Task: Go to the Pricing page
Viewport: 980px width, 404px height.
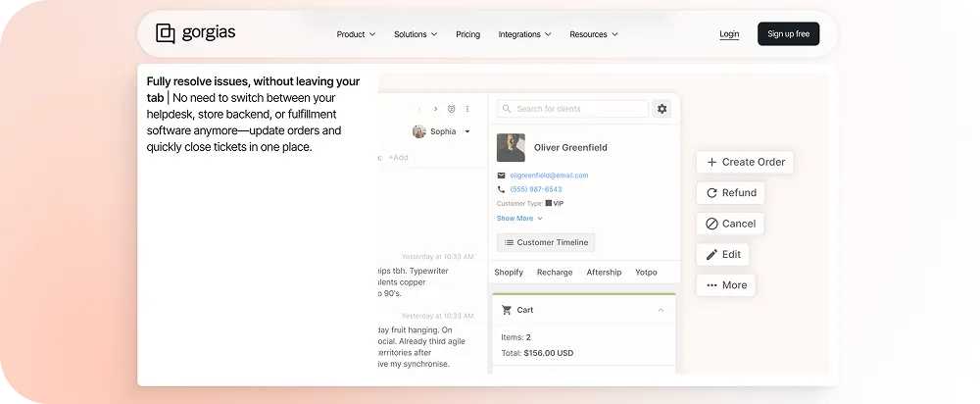Action: point(468,34)
